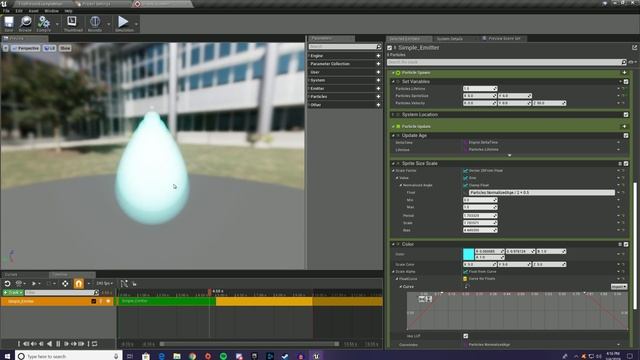This screenshot has height=360, width=640.
Task: Open the 240 fps dropdown
Action: pos(104,283)
